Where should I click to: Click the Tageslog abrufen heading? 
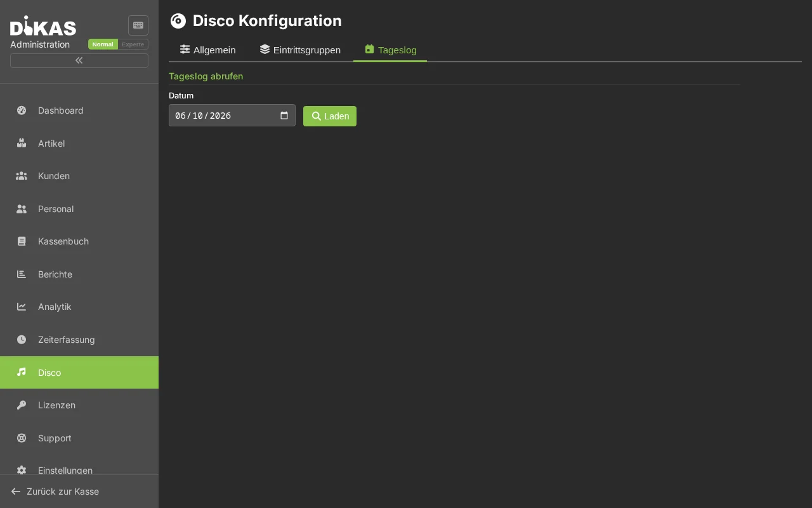pyautogui.click(x=206, y=76)
